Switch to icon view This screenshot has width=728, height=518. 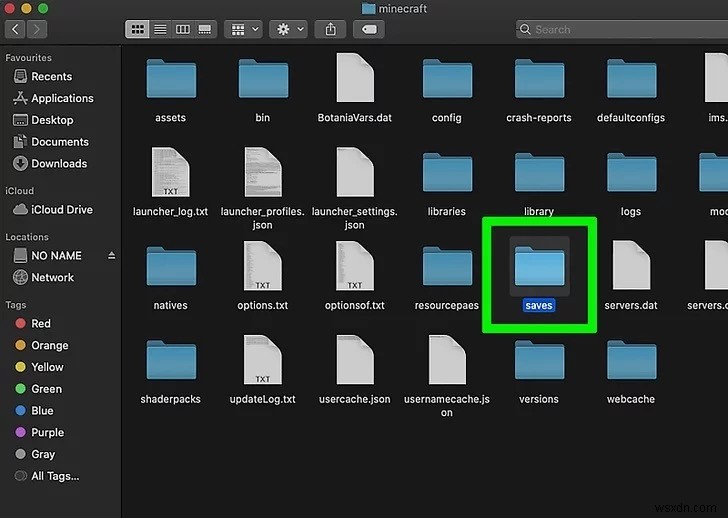click(137, 30)
